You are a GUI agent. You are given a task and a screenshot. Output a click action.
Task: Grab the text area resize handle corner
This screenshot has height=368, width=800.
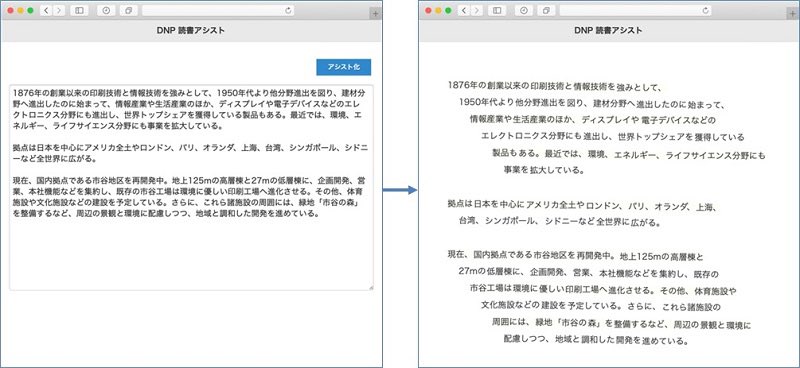coord(370,288)
